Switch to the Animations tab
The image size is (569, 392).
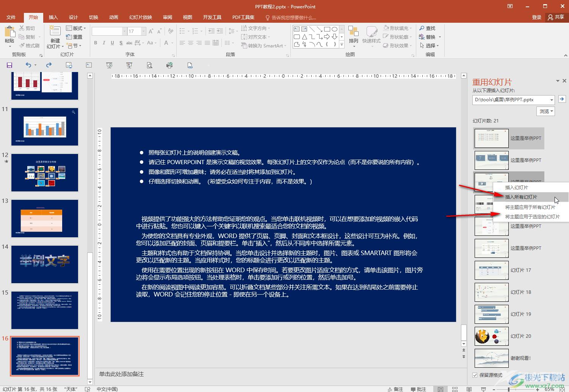[x=113, y=17]
